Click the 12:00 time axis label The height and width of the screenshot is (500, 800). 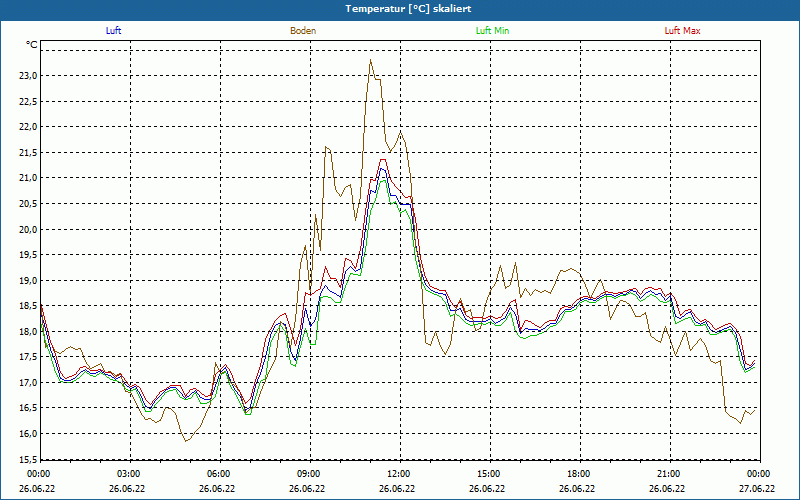[398, 474]
